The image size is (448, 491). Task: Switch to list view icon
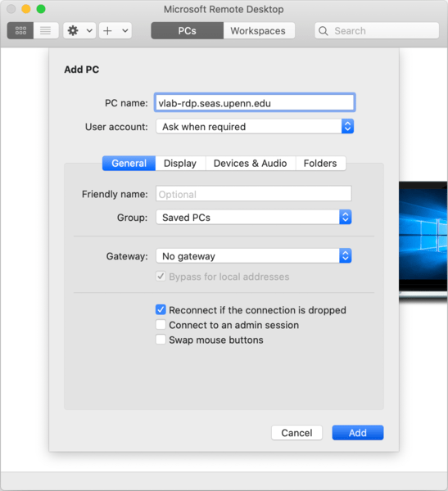click(x=46, y=31)
